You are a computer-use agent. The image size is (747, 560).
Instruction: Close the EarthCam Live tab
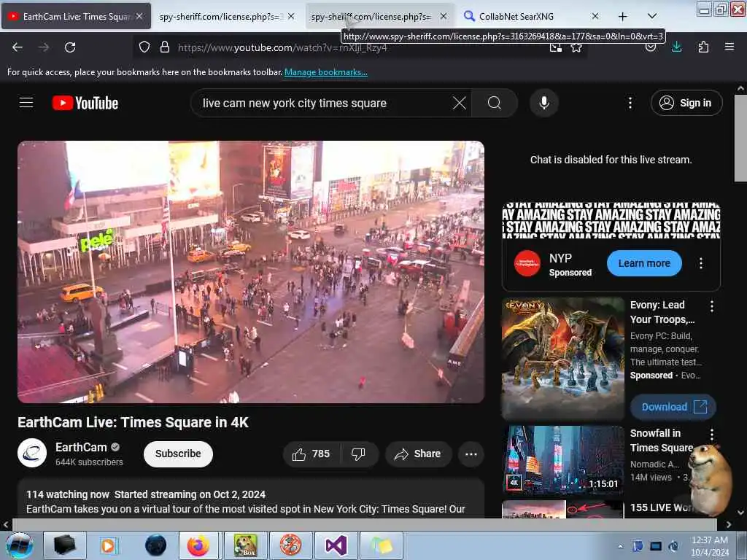coord(139,16)
